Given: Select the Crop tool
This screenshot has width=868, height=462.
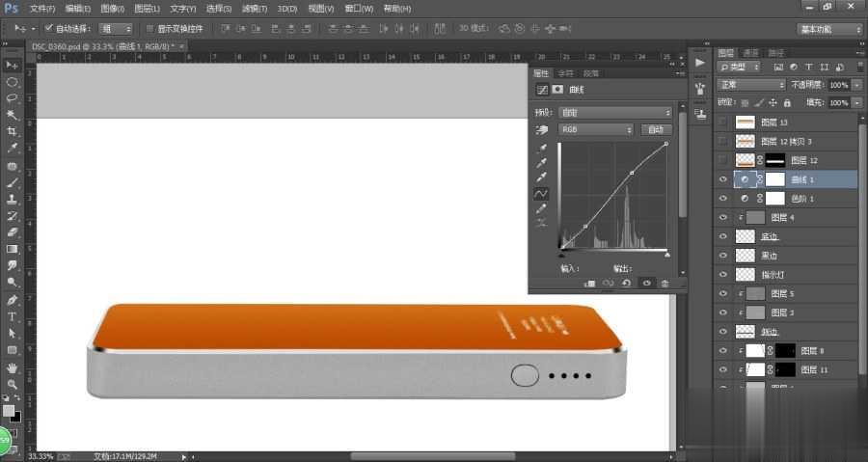Looking at the screenshot, I should click(x=12, y=132).
